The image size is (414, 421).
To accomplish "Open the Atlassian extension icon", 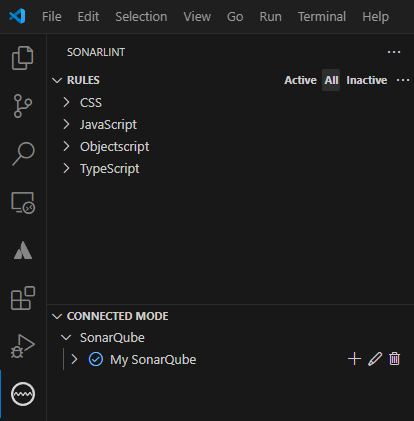I will pyautogui.click(x=23, y=250).
